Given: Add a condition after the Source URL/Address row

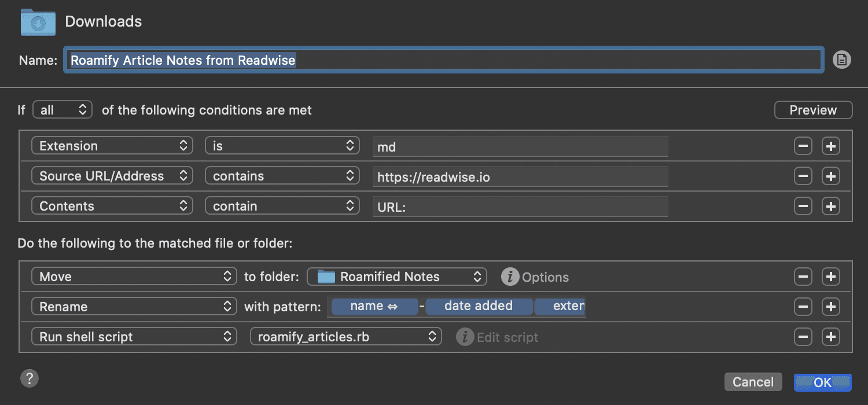Looking at the screenshot, I should [x=831, y=176].
